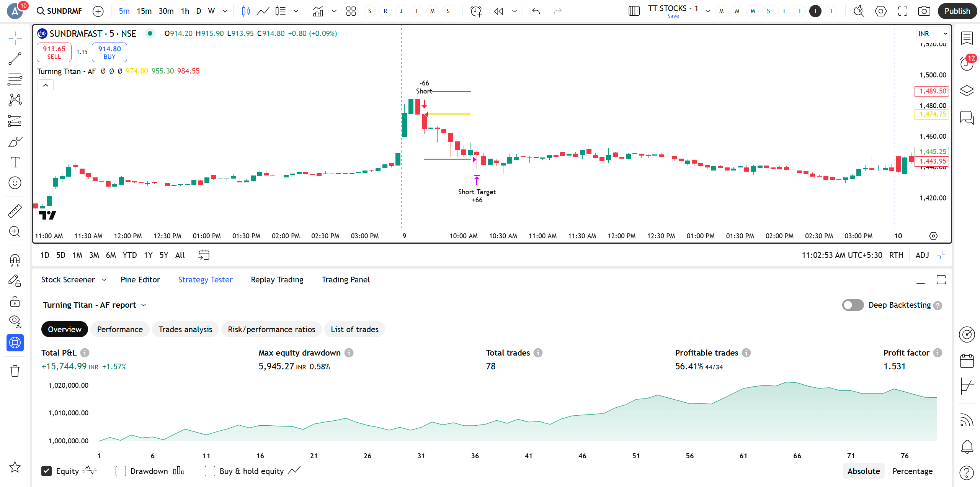
Task: Toggle stay in drawing mode
Action: pos(15,281)
